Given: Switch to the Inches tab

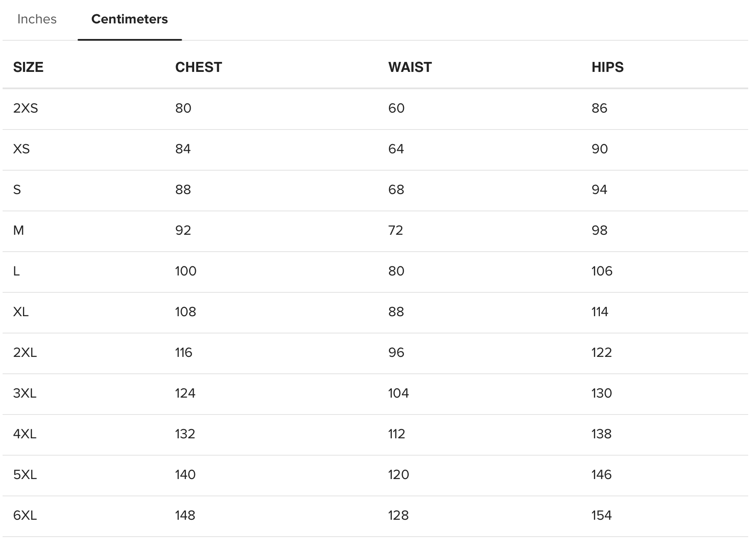Looking at the screenshot, I should (x=37, y=19).
